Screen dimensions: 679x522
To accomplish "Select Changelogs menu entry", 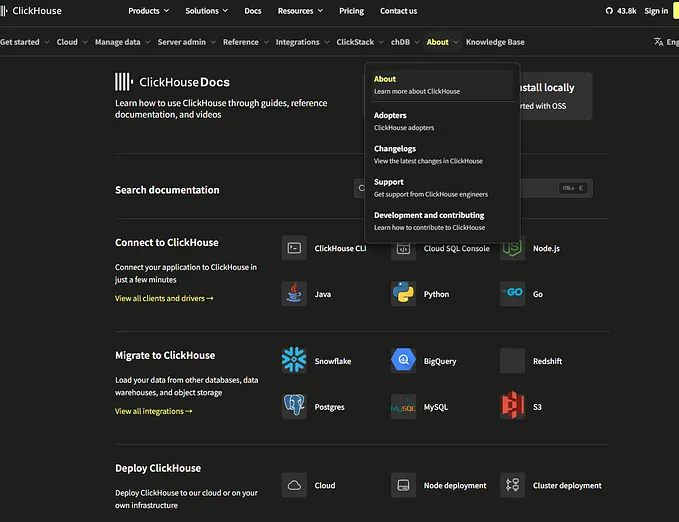I will 442,154.
